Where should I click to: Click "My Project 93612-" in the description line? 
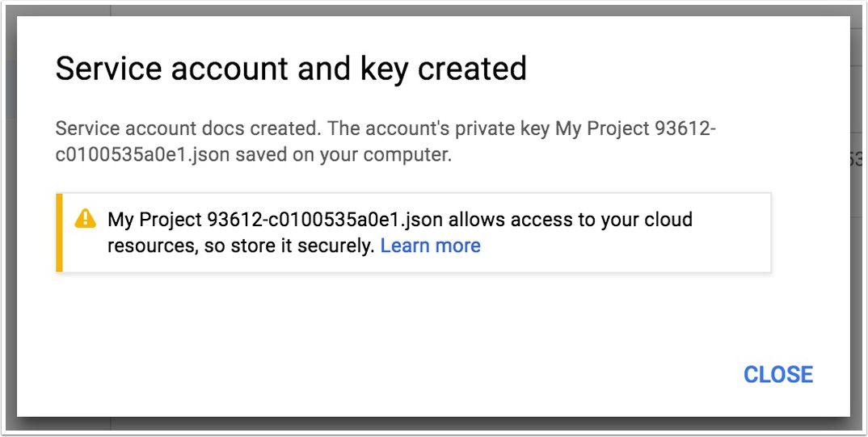(635, 129)
